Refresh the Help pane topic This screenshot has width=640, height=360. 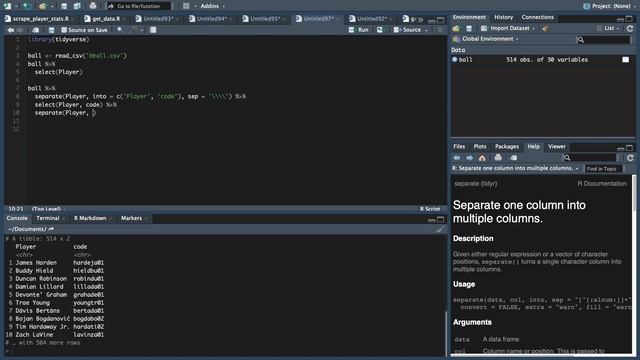tap(630, 158)
